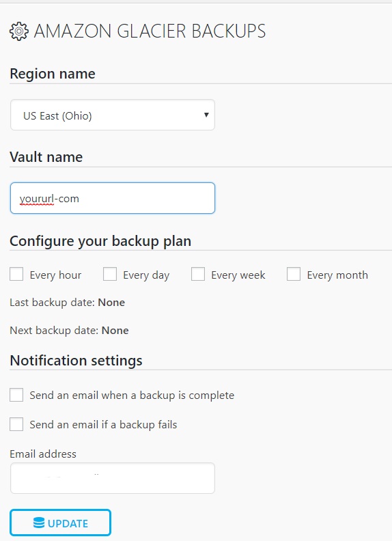Click the "Every week" label text
The width and height of the screenshot is (392, 541).
(x=238, y=275)
